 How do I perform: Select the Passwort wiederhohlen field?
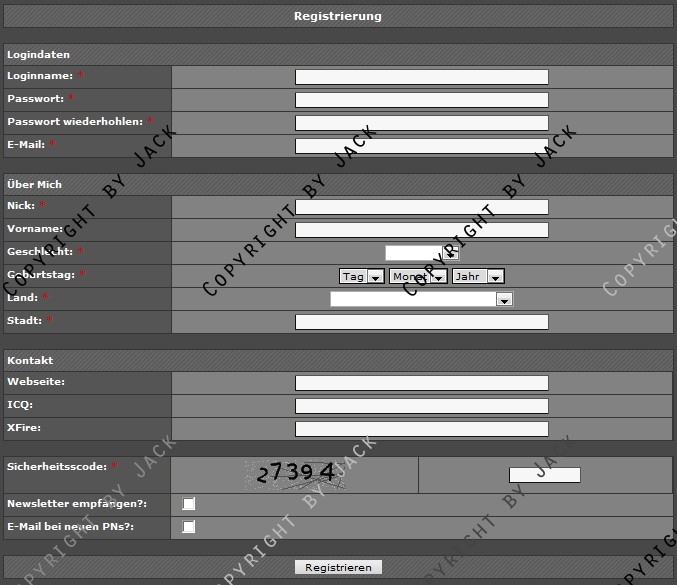point(422,123)
